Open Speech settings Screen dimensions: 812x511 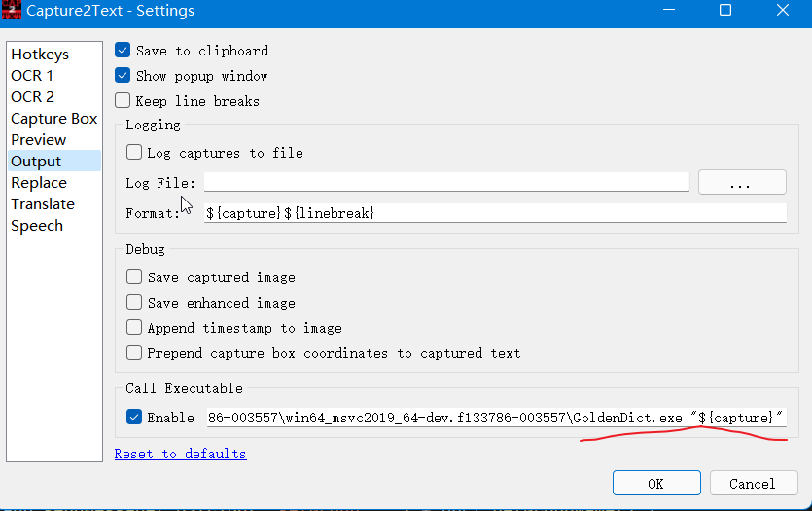pyautogui.click(x=54, y=226)
